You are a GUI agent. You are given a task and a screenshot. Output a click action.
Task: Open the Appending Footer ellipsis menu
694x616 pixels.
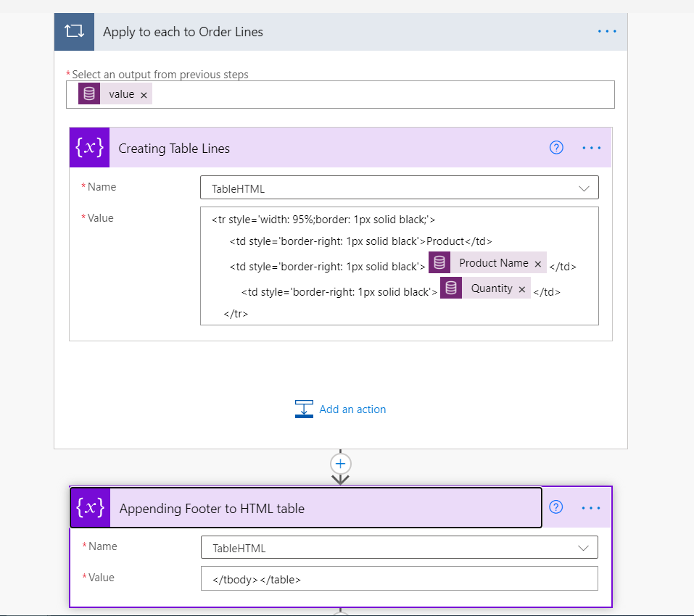pyautogui.click(x=592, y=508)
